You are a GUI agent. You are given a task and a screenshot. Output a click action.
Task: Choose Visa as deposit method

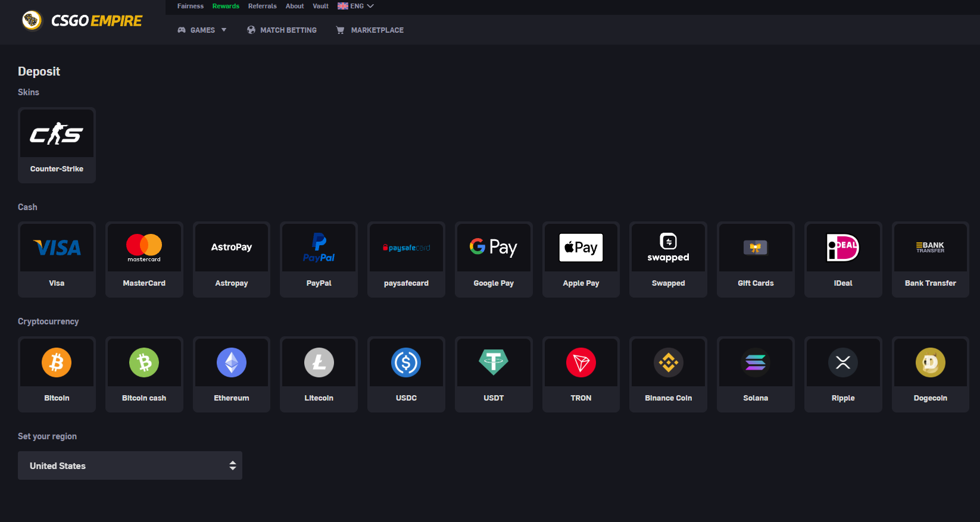57,260
